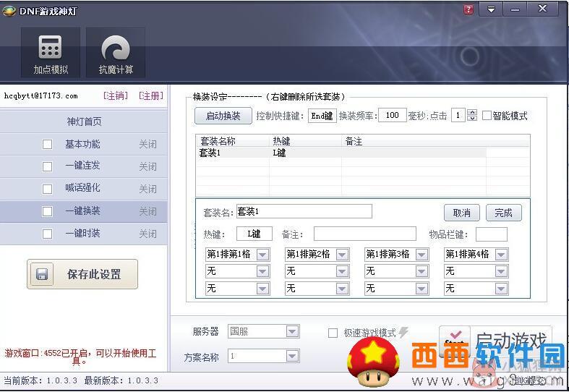Toggle the 极速游戏模式 checkbox
The height and width of the screenshot is (392, 569).
[x=333, y=333]
